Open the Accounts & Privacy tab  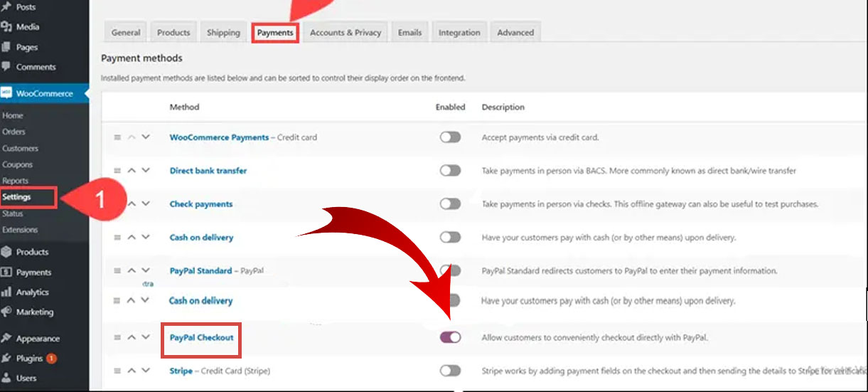(345, 33)
